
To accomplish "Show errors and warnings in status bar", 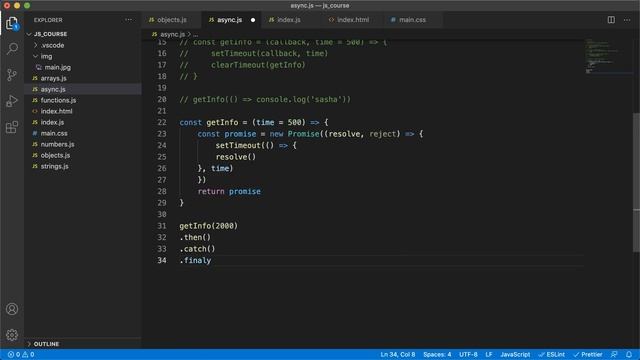I will (21, 354).
